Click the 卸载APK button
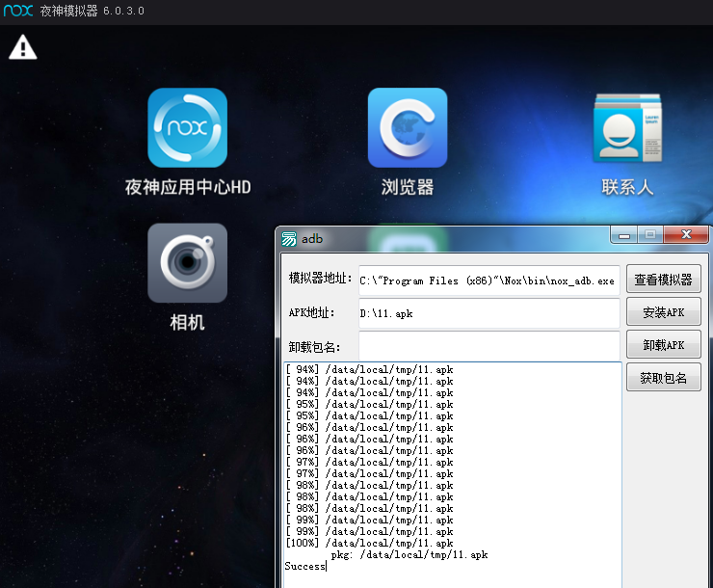This screenshot has width=713, height=588. [663, 345]
